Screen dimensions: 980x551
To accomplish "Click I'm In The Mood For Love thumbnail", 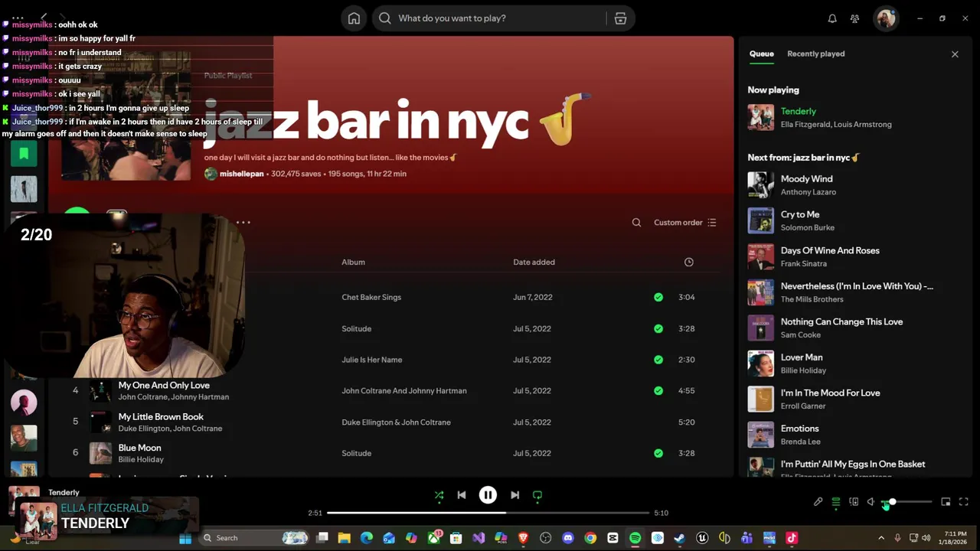I will pos(760,399).
